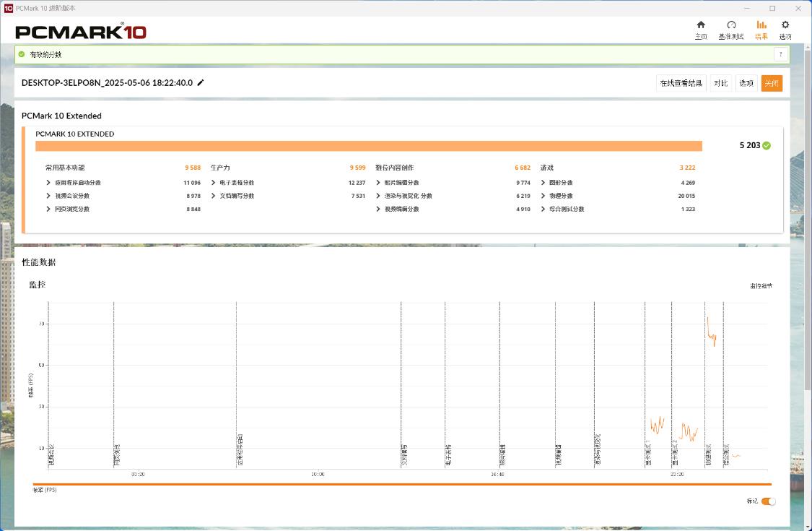The width and height of the screenshot is (812, 531).
Task: Expand 网页浏览分数 row
Action: [x=48, y=209]
